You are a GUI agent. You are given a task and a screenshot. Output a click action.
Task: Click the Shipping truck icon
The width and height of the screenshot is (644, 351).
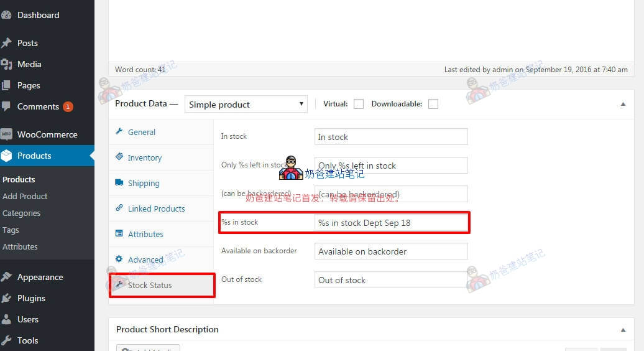coord(119,183)
